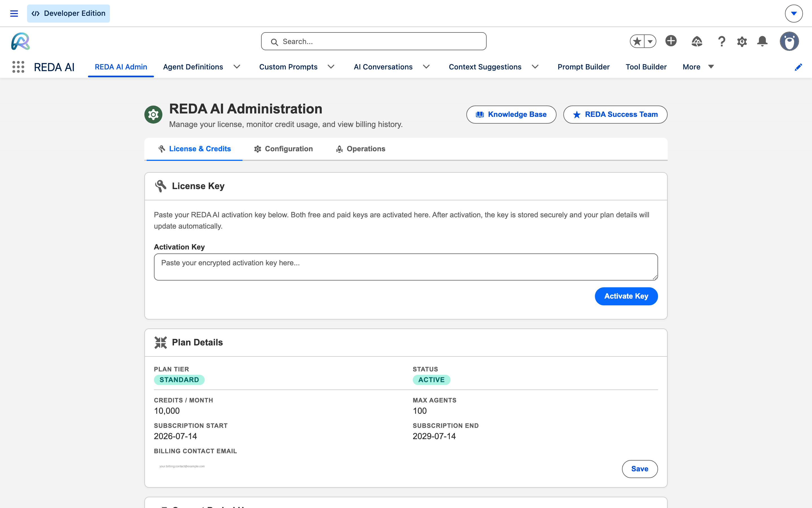
Task: Expand the AI Conversations chevron menu
Action: point(427,67)
